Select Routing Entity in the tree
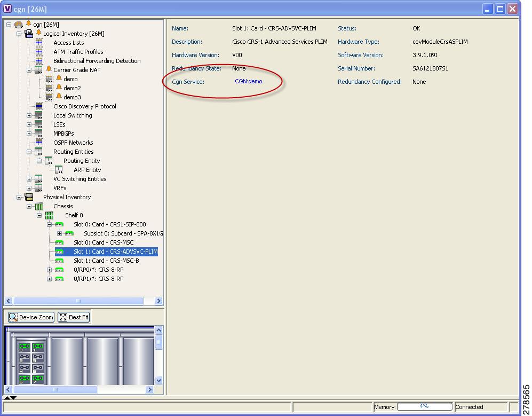The image size is (532, 416). [82, 161]
